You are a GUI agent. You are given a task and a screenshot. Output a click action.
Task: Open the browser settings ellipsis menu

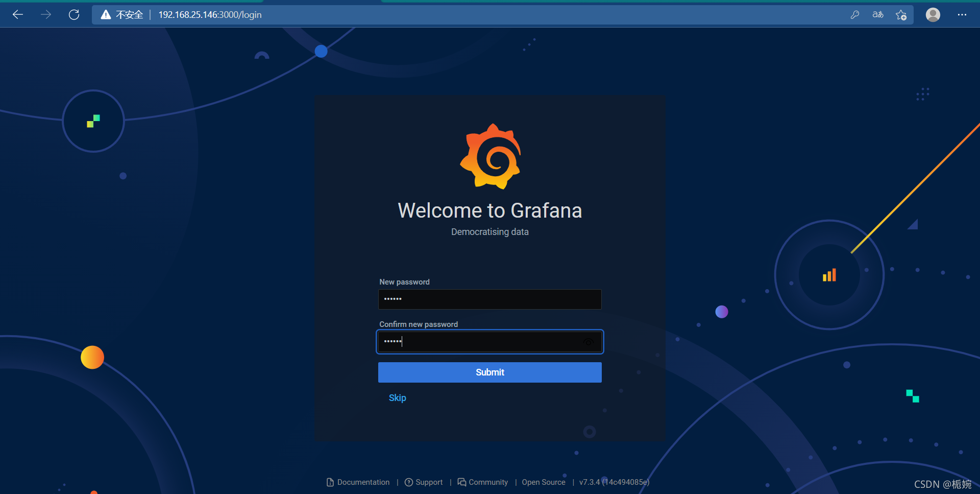962,15
